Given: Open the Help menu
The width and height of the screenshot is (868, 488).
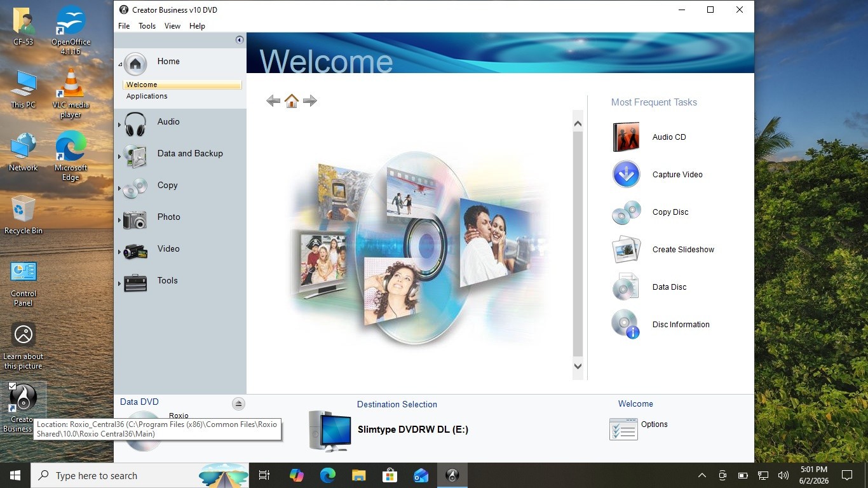Looking at the screenshot, I should [197, 26].
